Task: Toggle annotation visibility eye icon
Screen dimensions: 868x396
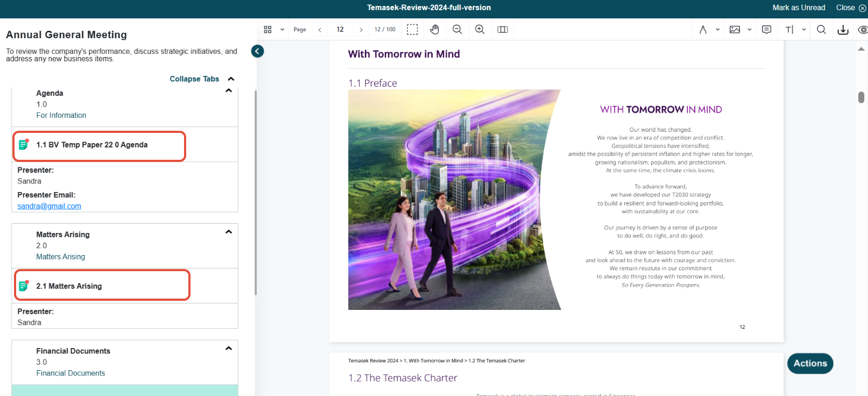Action: click(863, 30)
